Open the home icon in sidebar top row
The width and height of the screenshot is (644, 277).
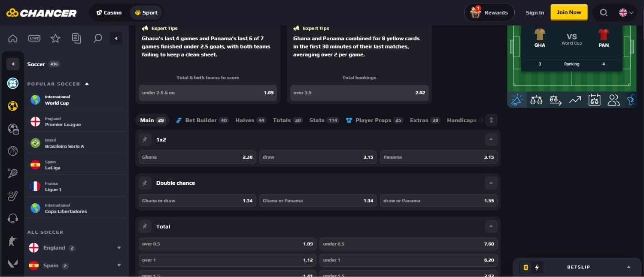(13, 38)
